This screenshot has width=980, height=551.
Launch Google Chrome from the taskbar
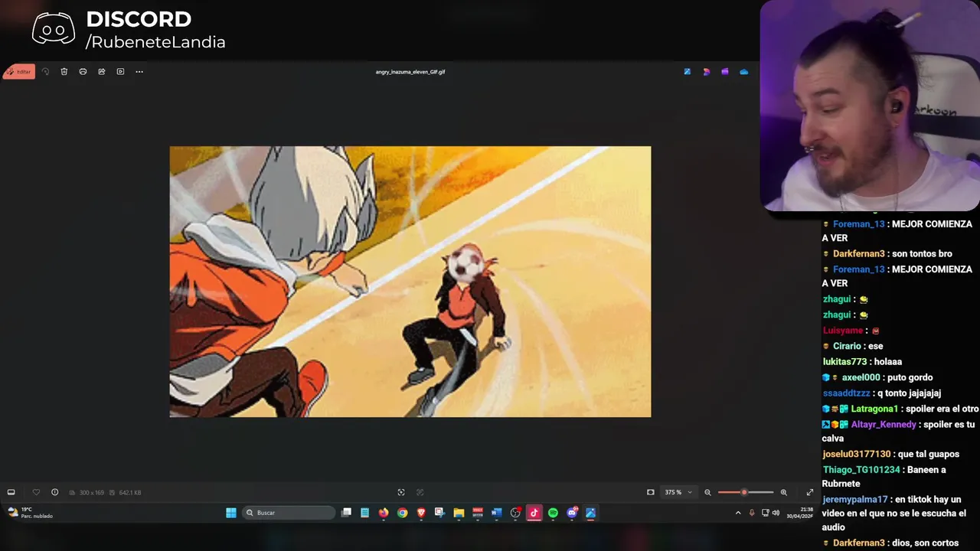click(403, 513)
